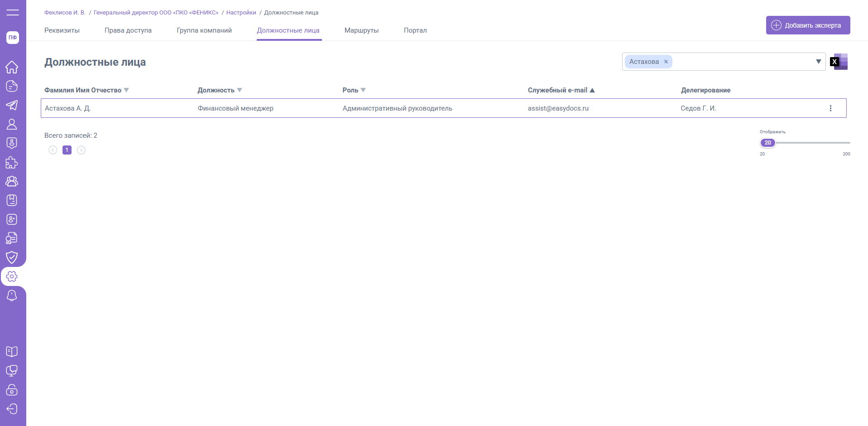This screenshot has width=868, height=426.
Task: Switch to the Портал tab
Action: 415,30
